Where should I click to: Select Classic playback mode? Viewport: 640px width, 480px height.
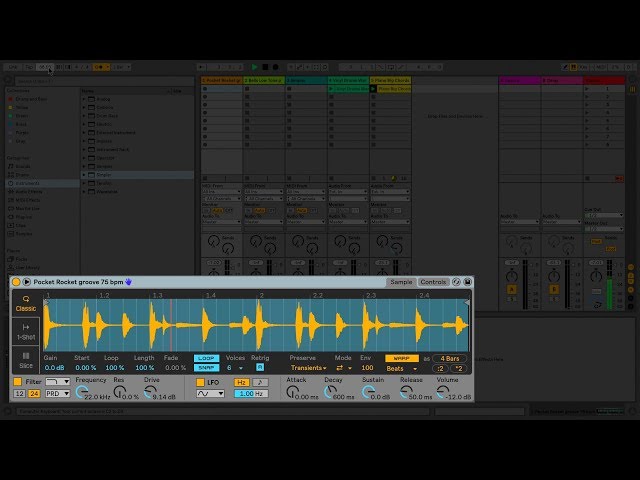point(26,304)
